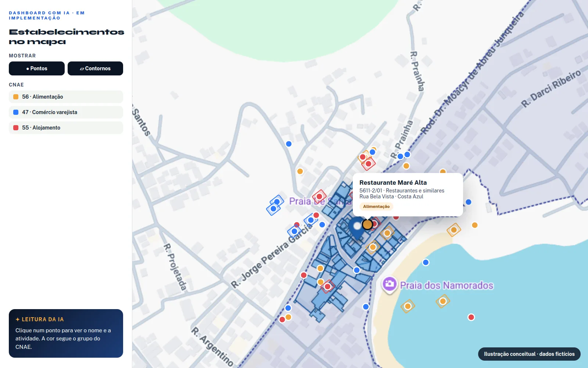This screenshot has height=368, width=588.
Task: Click the blue swatch for 47 · Comércio varejista
Action: tap(16, 112)
